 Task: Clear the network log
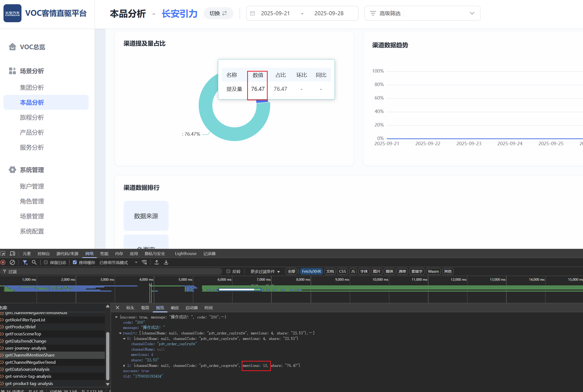tap(12, 262)
